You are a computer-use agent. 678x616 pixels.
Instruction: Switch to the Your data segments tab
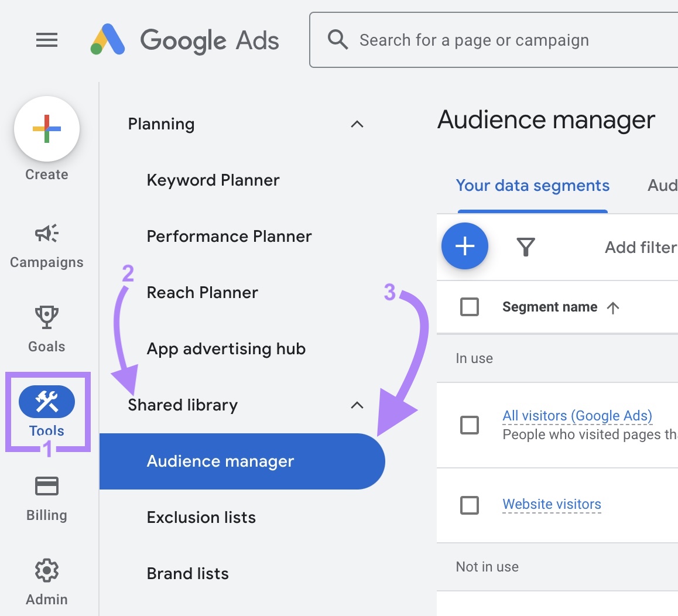pyautogui.click(x=532, y=186)
